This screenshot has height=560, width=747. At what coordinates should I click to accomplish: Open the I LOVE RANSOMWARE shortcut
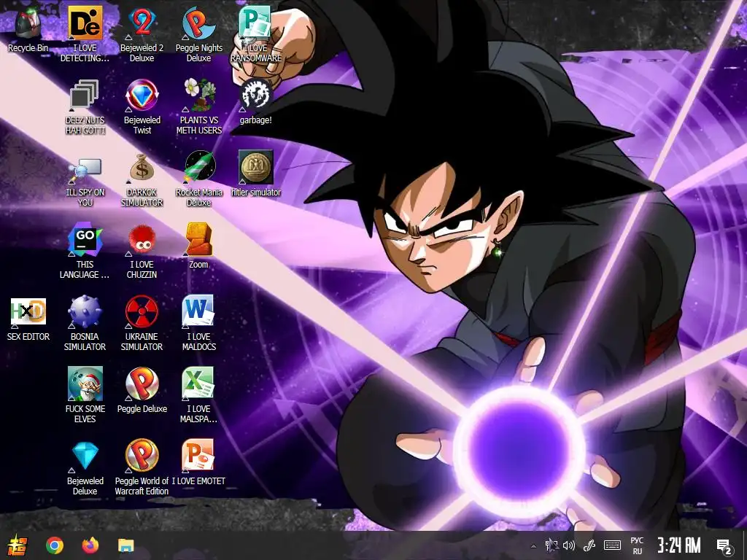pos(256,34)
